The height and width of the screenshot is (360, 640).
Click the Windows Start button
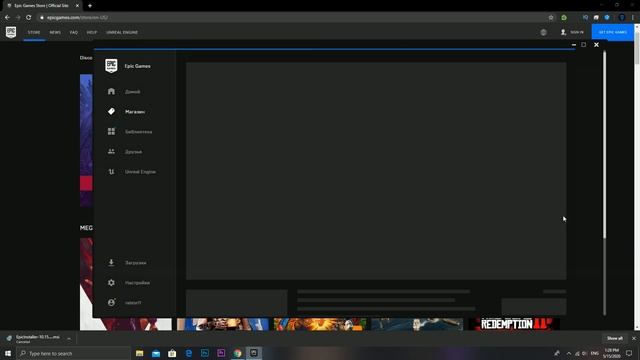click(8, 353)
